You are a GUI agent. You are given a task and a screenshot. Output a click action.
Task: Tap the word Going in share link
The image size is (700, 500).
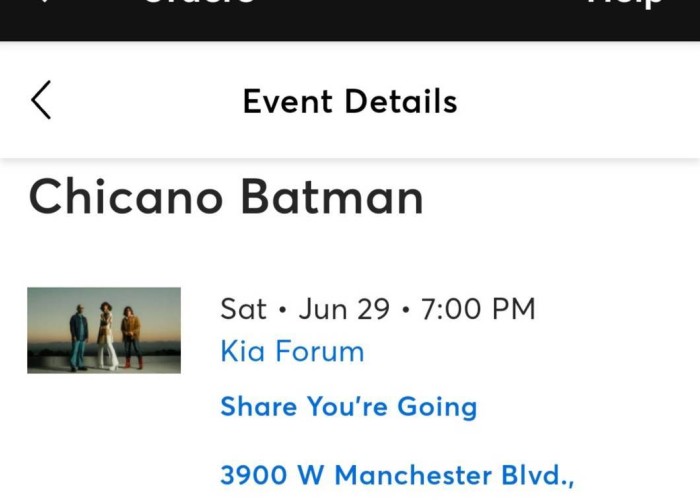tap(437, 407)
